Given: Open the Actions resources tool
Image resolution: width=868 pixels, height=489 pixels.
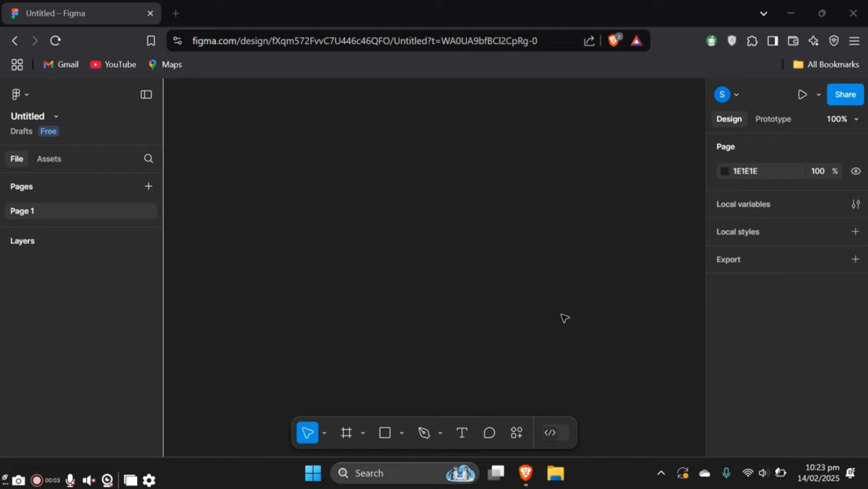Looking at the screenshot, I should (516, 433).
